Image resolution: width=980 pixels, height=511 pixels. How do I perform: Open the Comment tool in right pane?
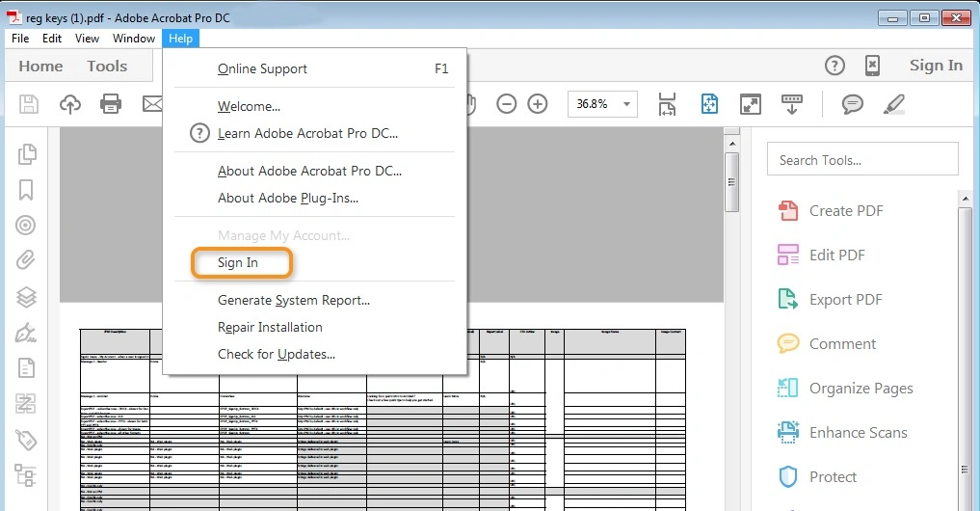tap(827, 344)
